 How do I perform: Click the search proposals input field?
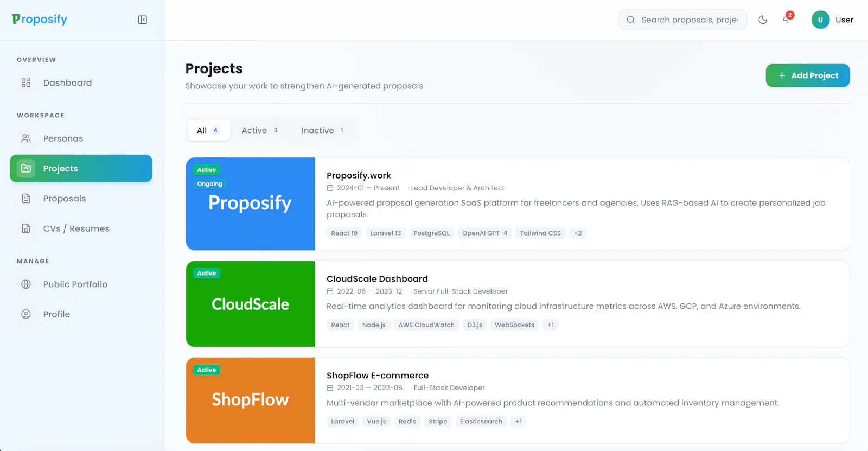point(682,20)
